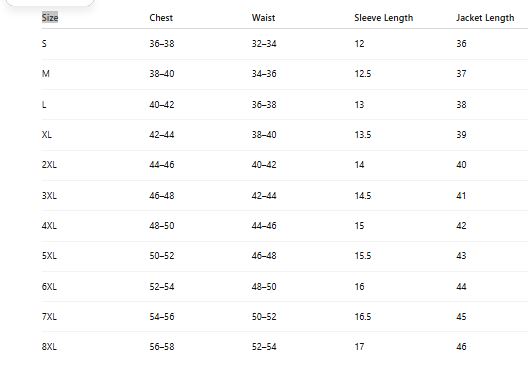Select the 8XL size row label
Image resolution: width=528 pixels, height=377 pixels.
(49, 346)
